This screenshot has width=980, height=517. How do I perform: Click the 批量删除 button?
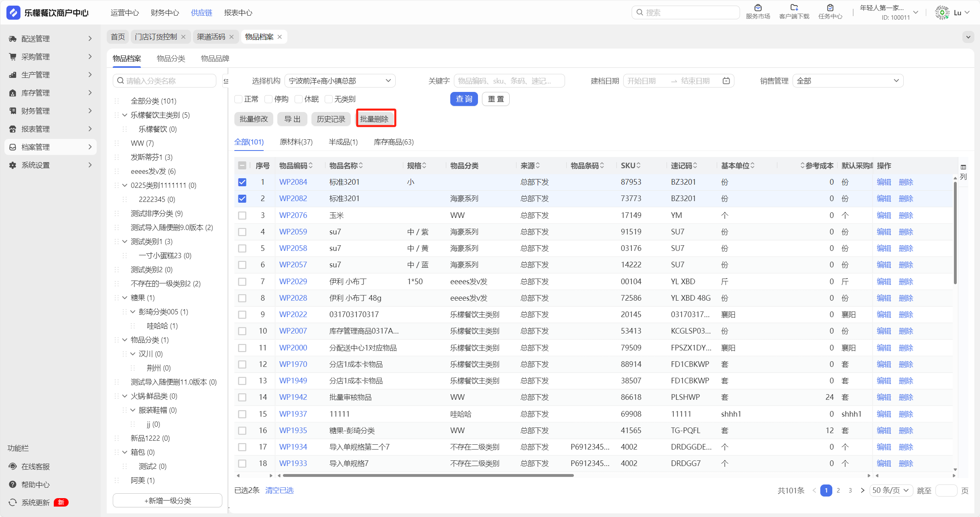click(x=374, y=119)
